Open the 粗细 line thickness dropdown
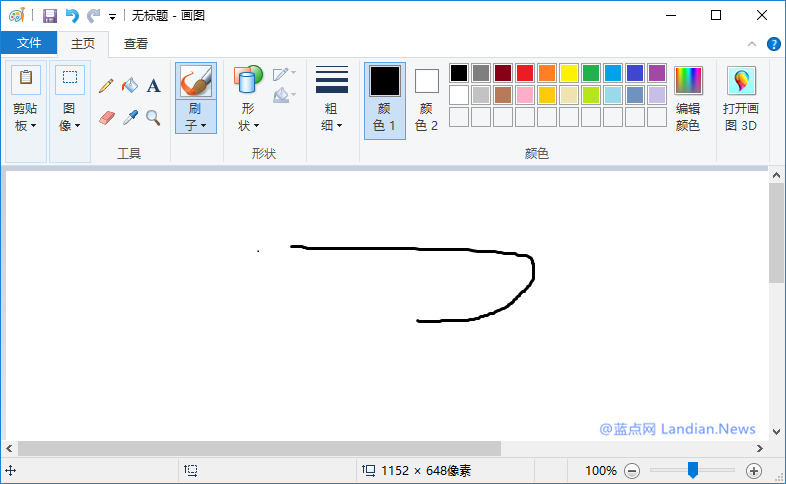Screen dimensions: 786x484 click(x=331, y=99)
